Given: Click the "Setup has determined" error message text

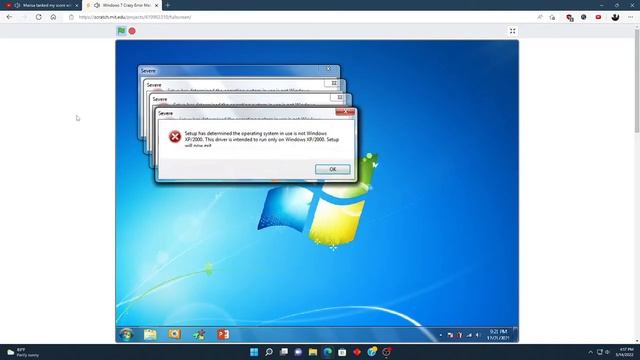Looking at the screenshot, I should (x=262, y=139).
